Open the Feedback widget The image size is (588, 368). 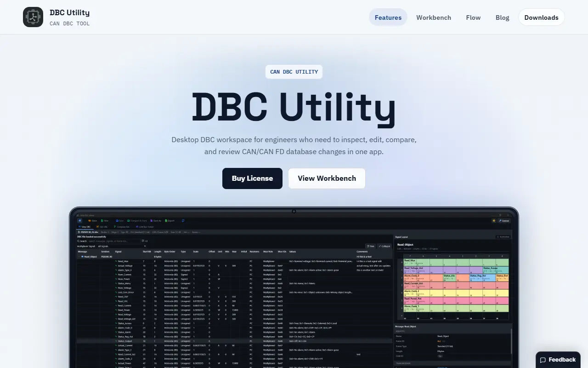[x=558, y=360]
